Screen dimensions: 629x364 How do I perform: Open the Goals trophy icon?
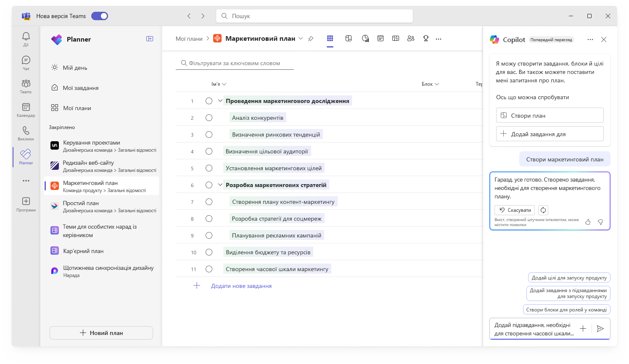pyautogui.click(x=426, y=38)
